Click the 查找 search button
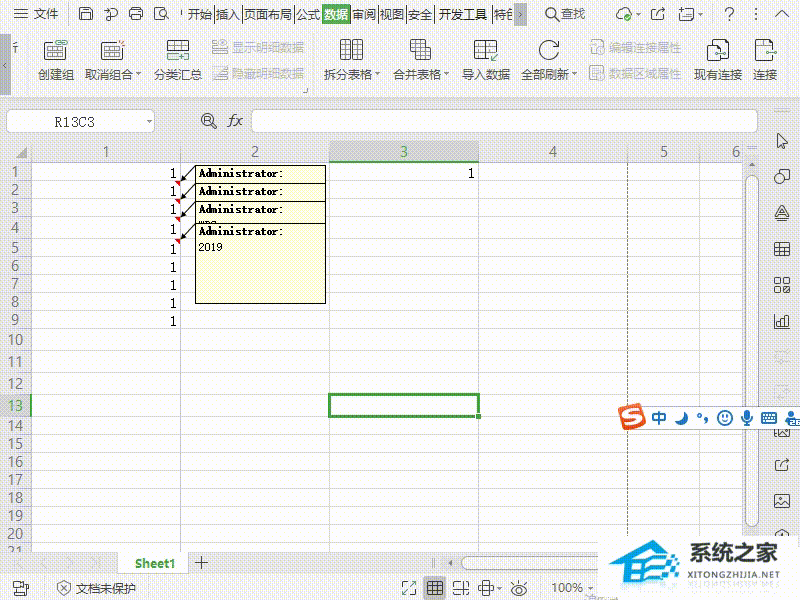The height and width of the screenshot is (600, 800). [565, 14]
